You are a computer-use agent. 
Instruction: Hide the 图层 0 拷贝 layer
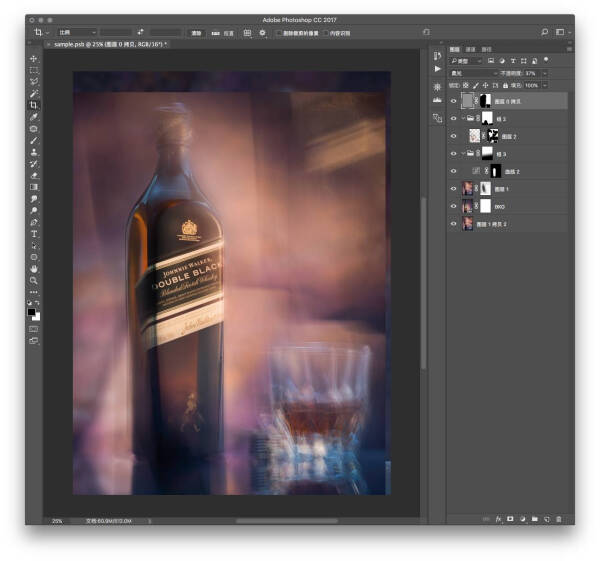(x=453, y=101)
